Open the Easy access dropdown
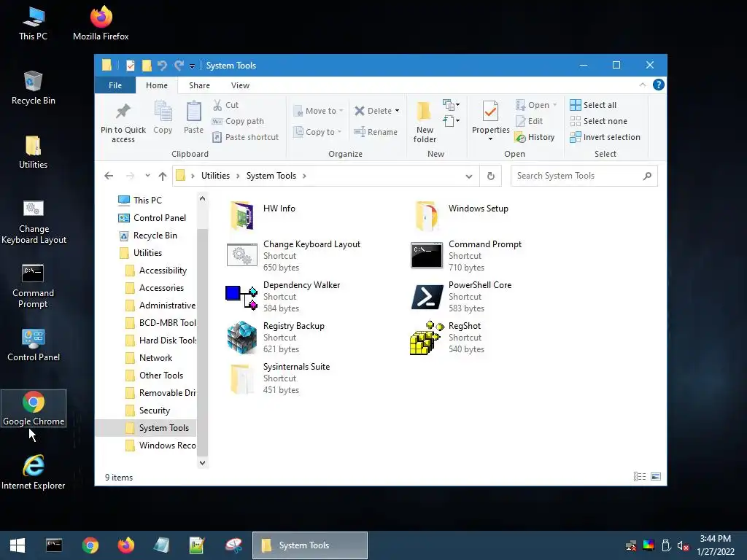747x560 pixels. [x=451, y=121]
